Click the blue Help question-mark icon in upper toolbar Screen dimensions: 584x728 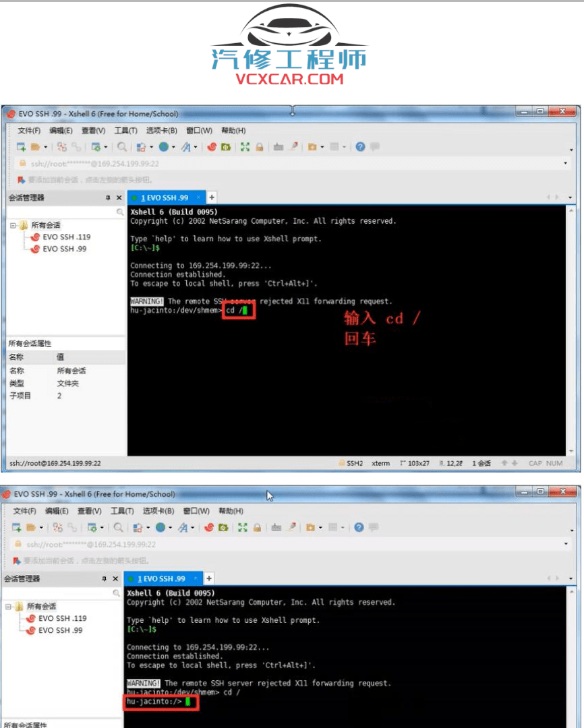pos(360,147)
